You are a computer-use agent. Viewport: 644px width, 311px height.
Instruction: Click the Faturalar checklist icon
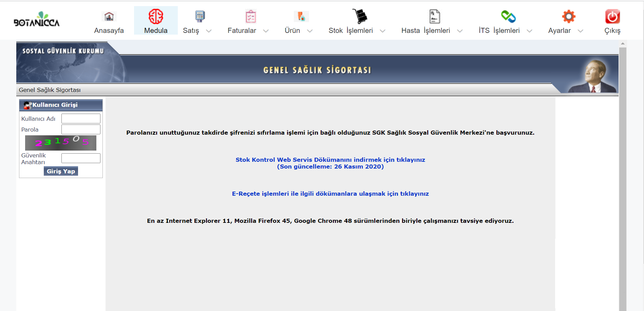(x=251, y=16)
